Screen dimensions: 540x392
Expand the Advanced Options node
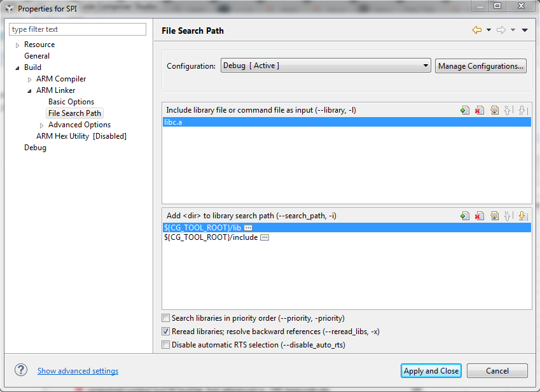42,125
